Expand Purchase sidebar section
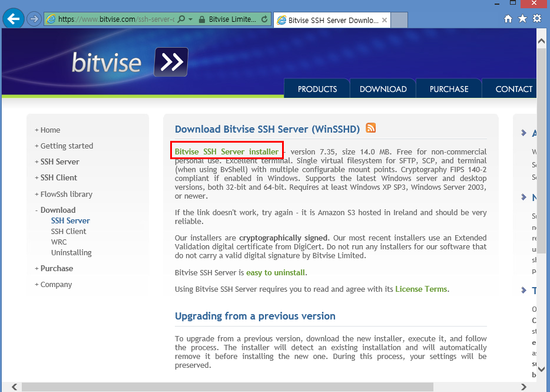This screenshot has height=392, width=550. (56, 269)
